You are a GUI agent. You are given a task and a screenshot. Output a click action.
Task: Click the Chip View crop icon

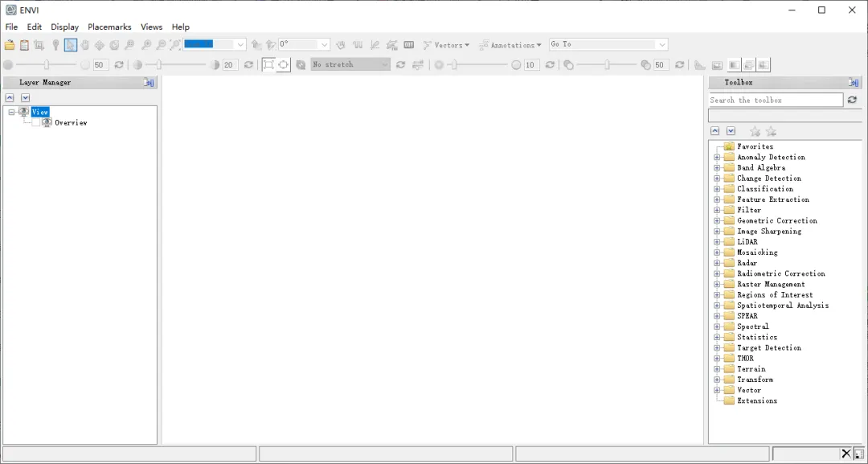39,45
